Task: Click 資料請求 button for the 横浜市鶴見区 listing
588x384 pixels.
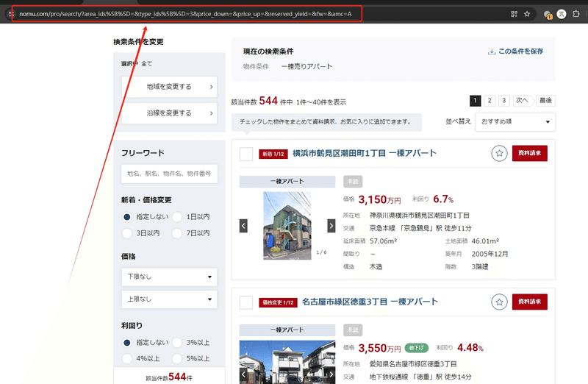Action: point(529,153)
